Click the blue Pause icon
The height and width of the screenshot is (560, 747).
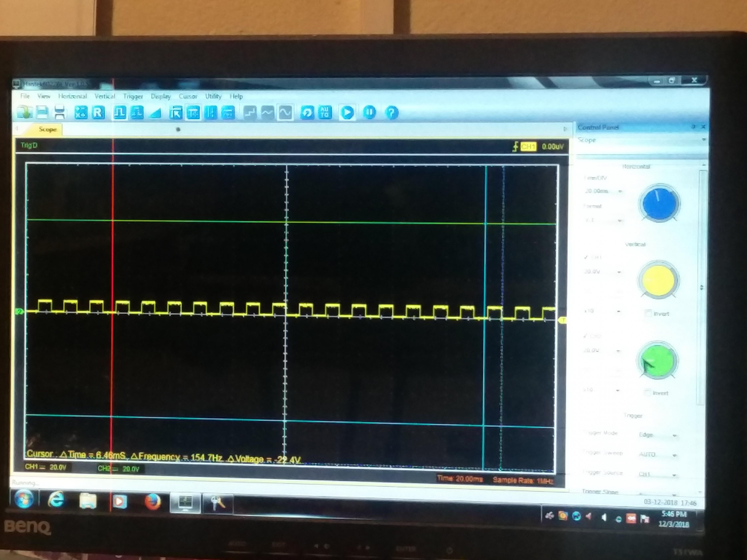[x=369, y=112]
